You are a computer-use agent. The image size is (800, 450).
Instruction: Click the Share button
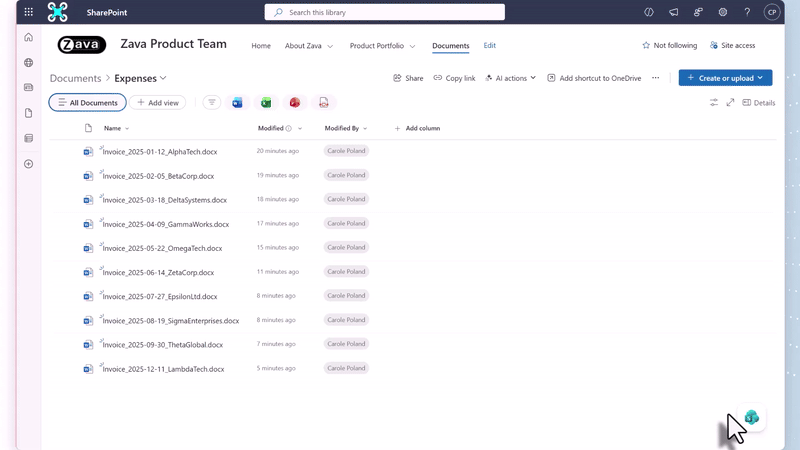tap(408, 78)
